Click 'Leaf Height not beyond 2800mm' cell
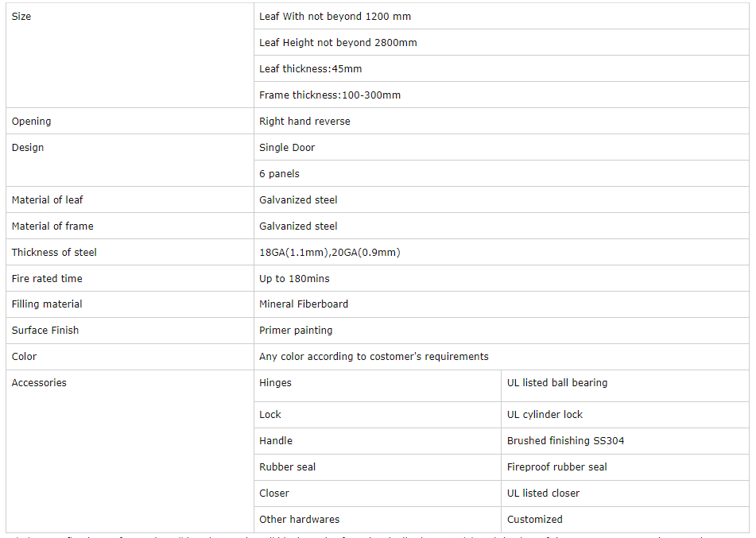 338,43
